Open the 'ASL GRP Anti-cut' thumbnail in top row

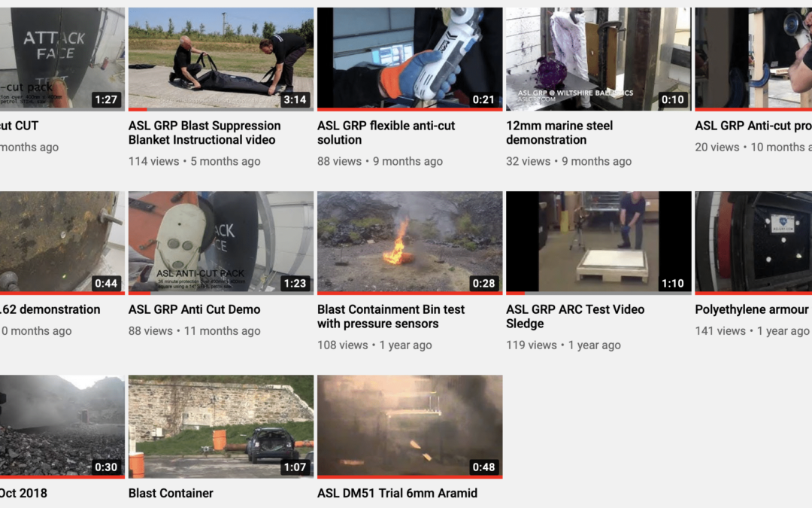tap(753, 59)
